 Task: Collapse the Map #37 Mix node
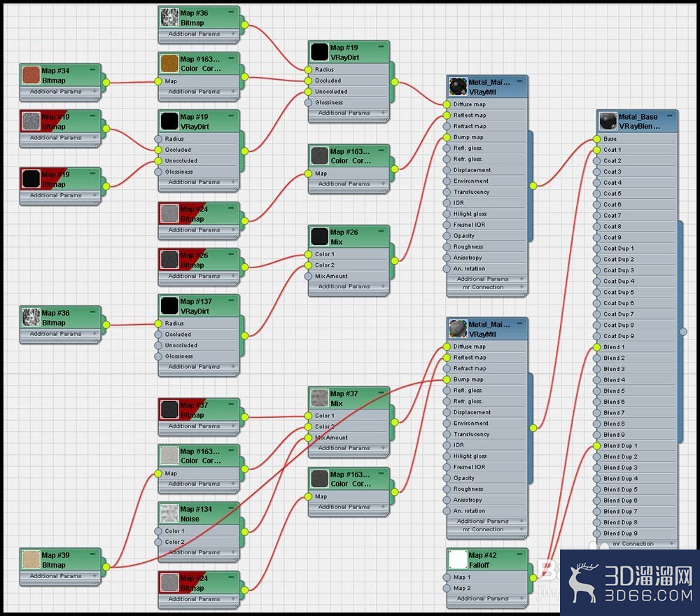coord(381,393)
